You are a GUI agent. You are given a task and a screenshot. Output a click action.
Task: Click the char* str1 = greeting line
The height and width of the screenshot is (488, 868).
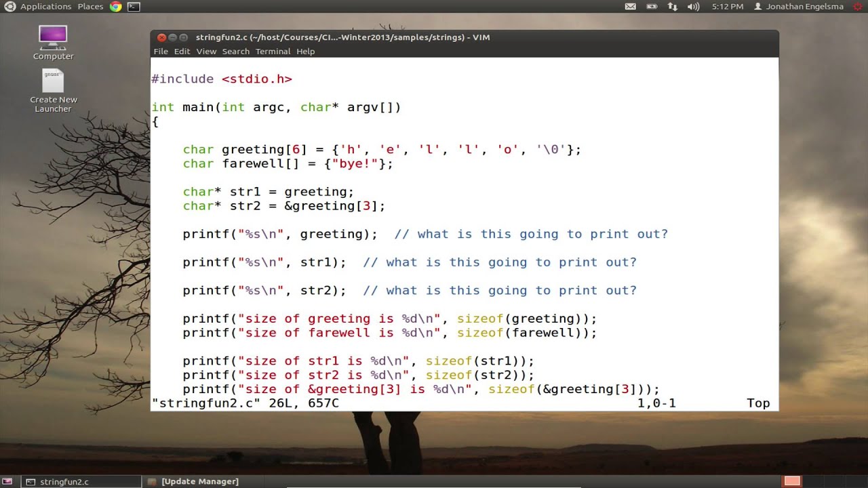(x=269, y=192)
